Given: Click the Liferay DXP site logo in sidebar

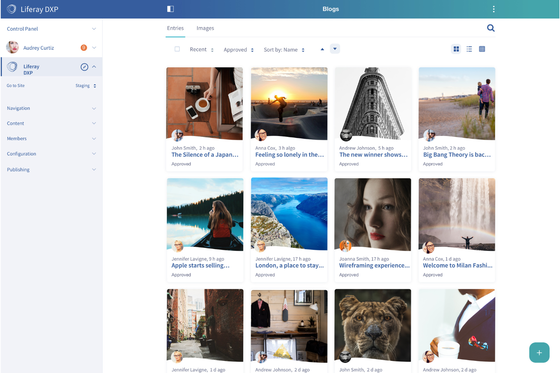Looking at the screenshot, I should coord(12,67).
